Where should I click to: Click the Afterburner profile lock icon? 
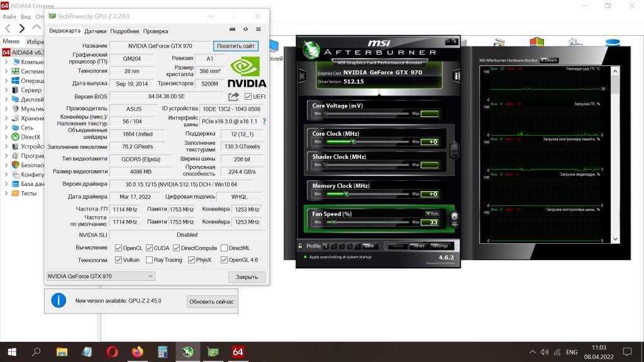click(300, 246)
